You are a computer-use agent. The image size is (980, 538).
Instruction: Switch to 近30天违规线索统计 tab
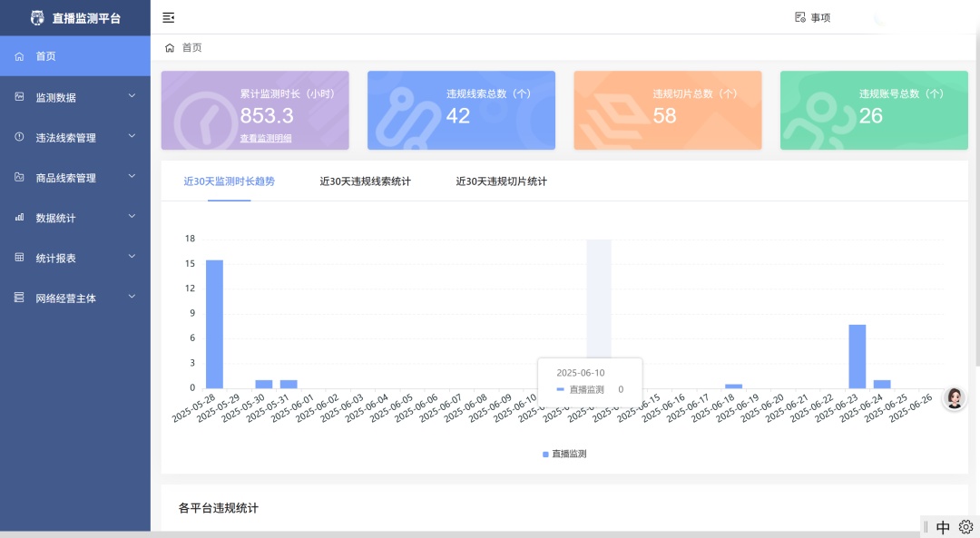(365, 181)
